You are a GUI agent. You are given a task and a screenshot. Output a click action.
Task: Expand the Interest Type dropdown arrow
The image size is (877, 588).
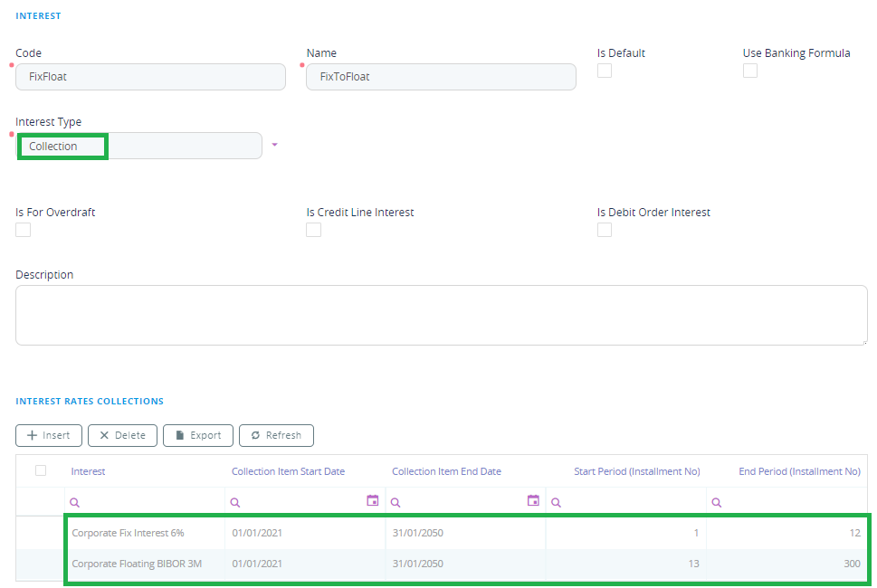(274, 145)
